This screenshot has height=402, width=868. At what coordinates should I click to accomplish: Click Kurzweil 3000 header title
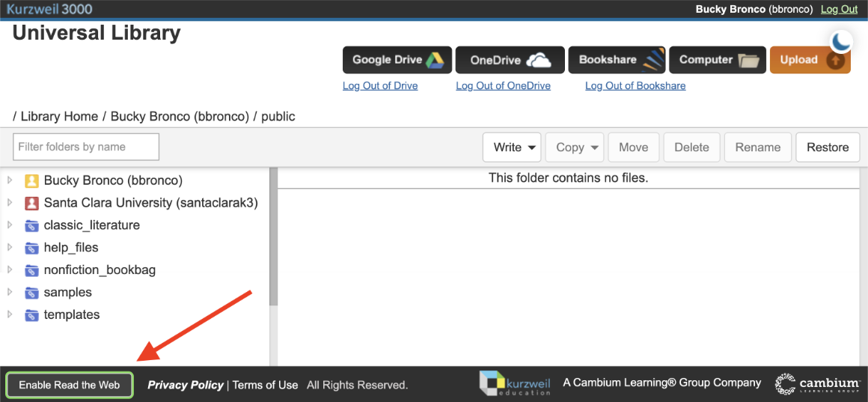click(49, 10)
